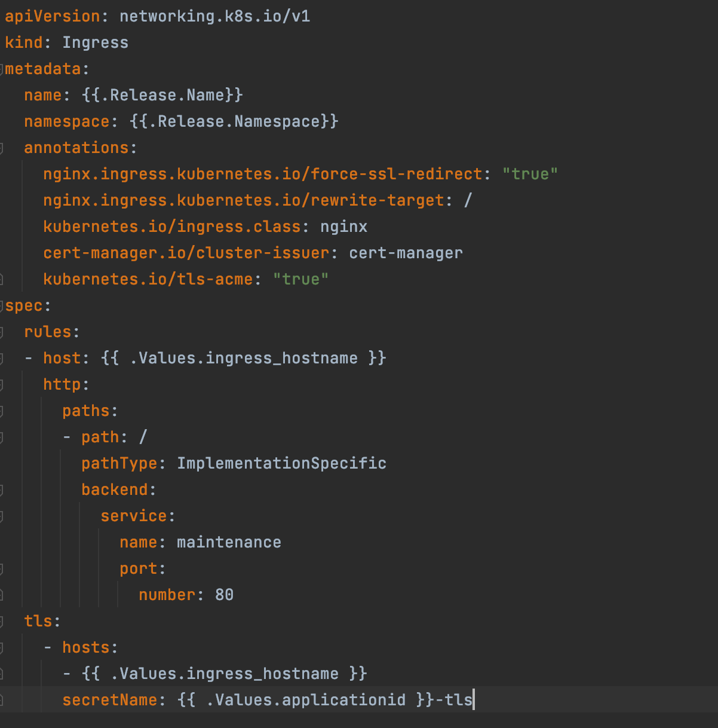Click the ImplementationSpecific pathType value

click(x=281, y=463)
